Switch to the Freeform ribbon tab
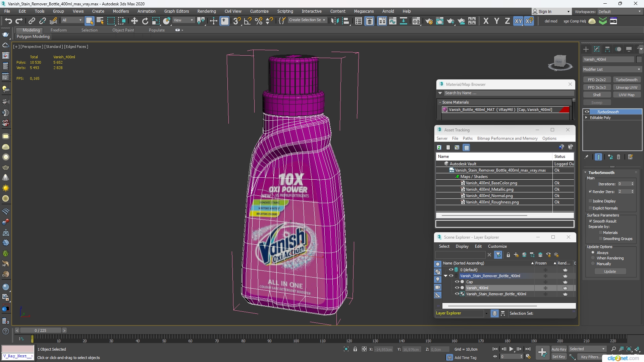The height and width of the screenshot is (362, 644). tap(58, 30)
